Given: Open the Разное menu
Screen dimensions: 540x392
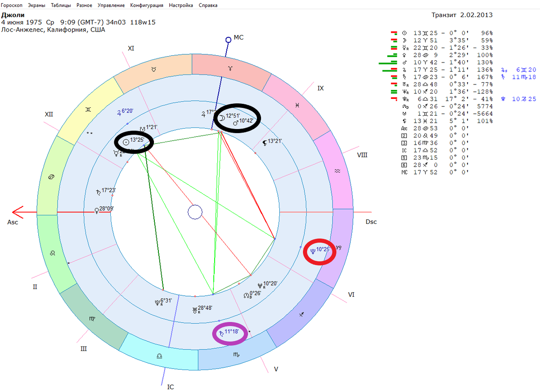Looking at the screenshot, I should point(84,5).
